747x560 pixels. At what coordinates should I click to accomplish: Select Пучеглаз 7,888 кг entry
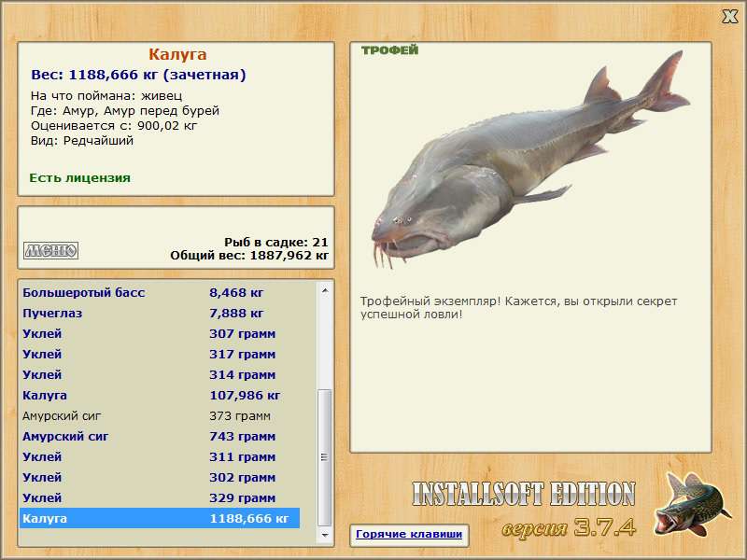(160, 313)
